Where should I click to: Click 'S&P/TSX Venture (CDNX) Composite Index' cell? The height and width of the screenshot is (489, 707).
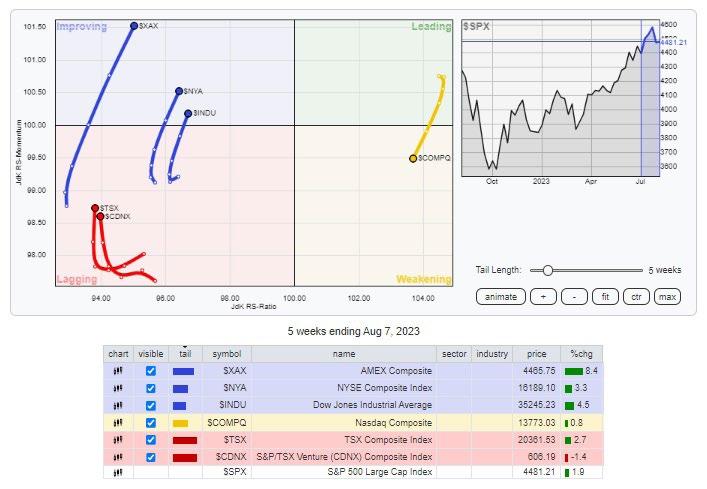click(344, 457)
